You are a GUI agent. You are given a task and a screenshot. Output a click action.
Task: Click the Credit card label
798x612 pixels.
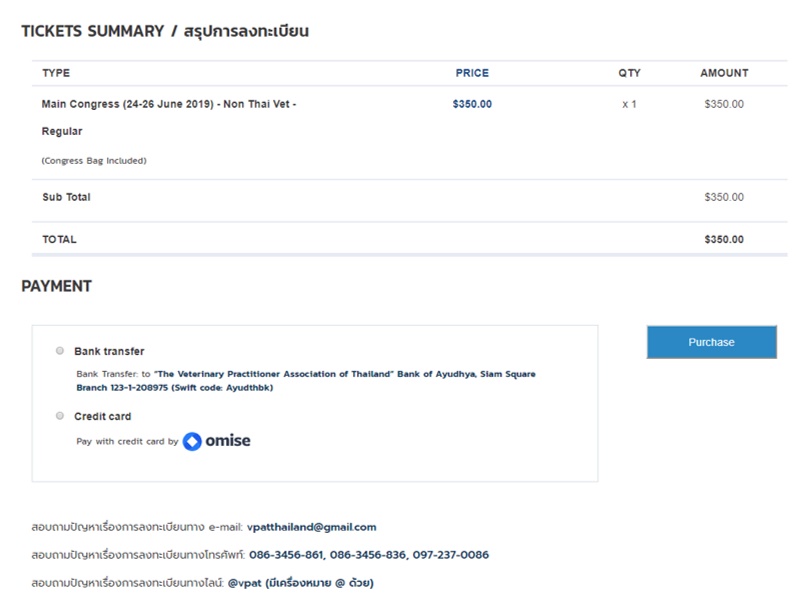[102, 416]
